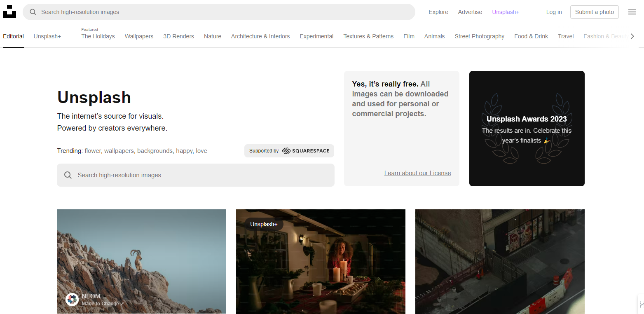Image resolution: width=644 pixels, height=314 pixels.
Task: Open the Film topic
Action: click(409, 36)
